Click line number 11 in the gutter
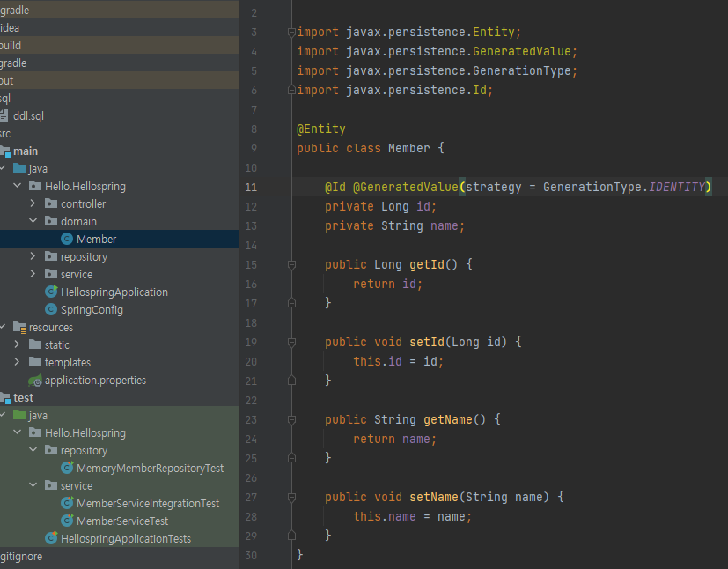The image size is (728, 569). (251, 188)
